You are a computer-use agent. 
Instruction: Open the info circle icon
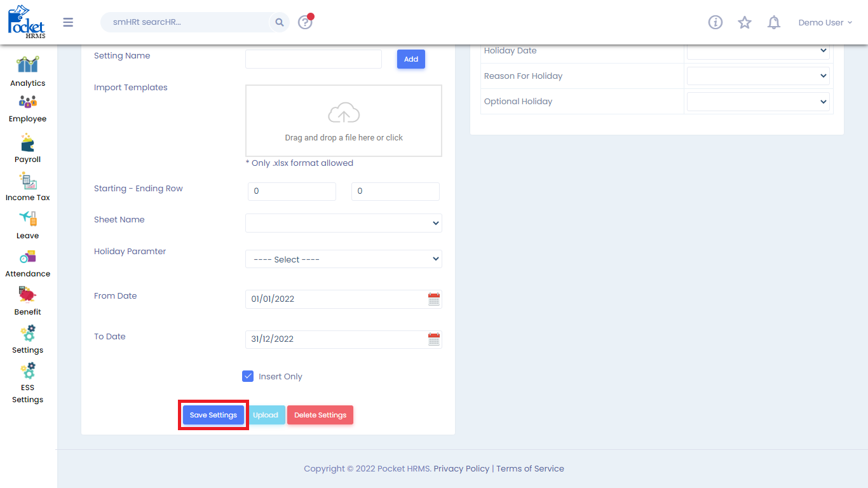(x=715, y=22)
